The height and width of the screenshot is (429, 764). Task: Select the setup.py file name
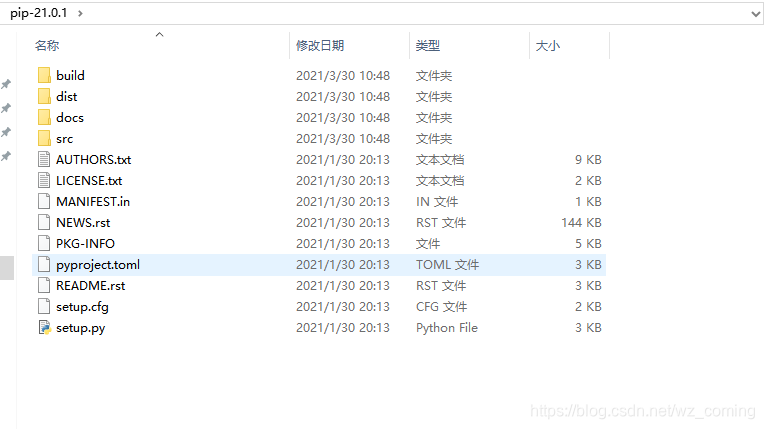pyautogui.click(x=80, y=328)
